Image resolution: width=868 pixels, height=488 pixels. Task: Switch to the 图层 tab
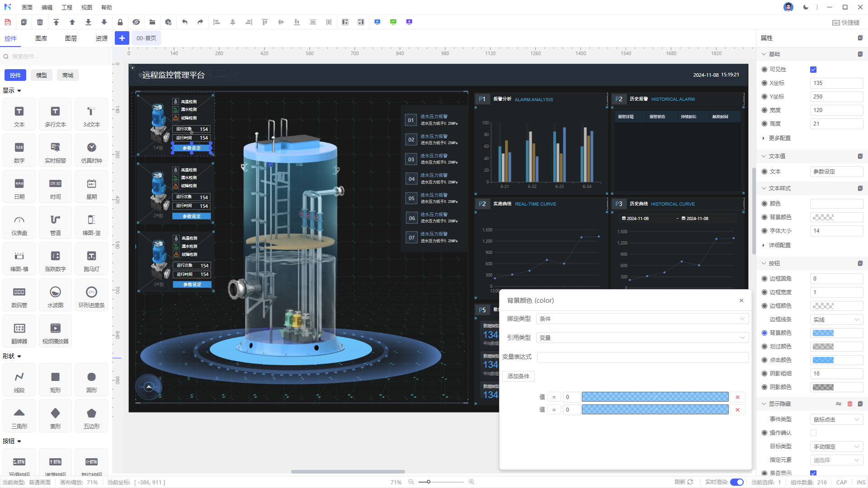(x=71, y=38)
